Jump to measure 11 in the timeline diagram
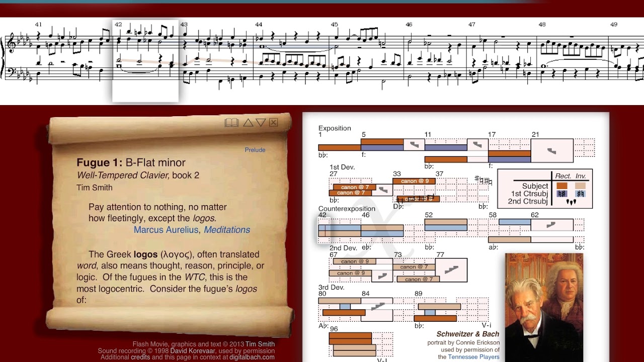Viewport: 644px width, 362px height. [x=428, y=135]
